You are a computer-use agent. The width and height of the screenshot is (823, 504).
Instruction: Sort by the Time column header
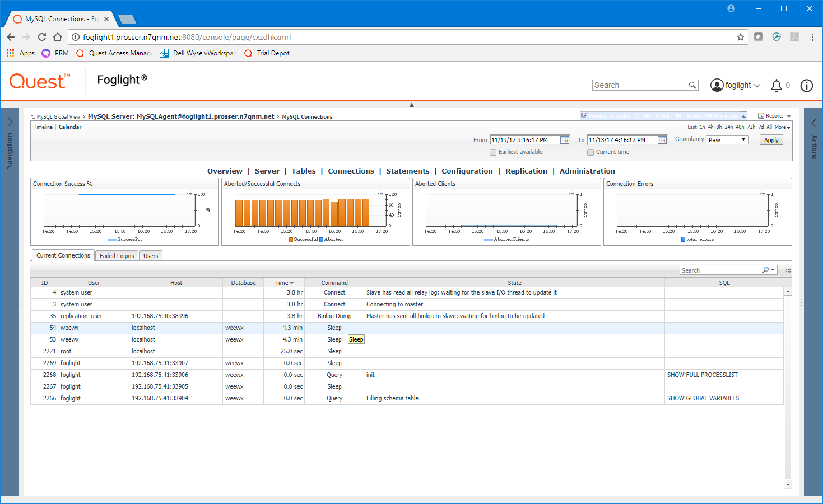(284, 283)
